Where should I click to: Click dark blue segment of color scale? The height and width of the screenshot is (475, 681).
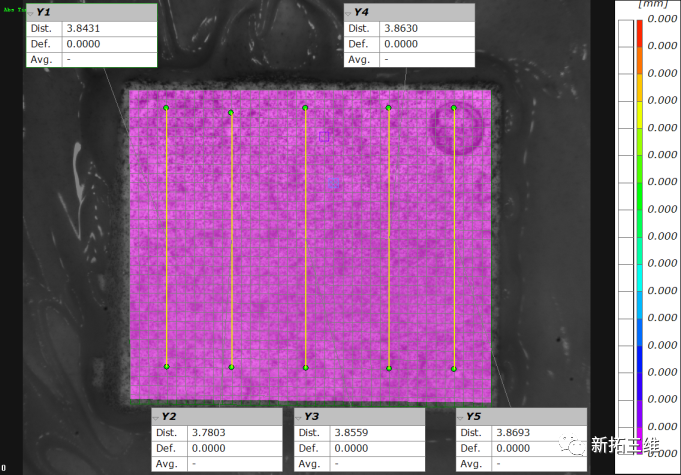(x=639, y=359)
